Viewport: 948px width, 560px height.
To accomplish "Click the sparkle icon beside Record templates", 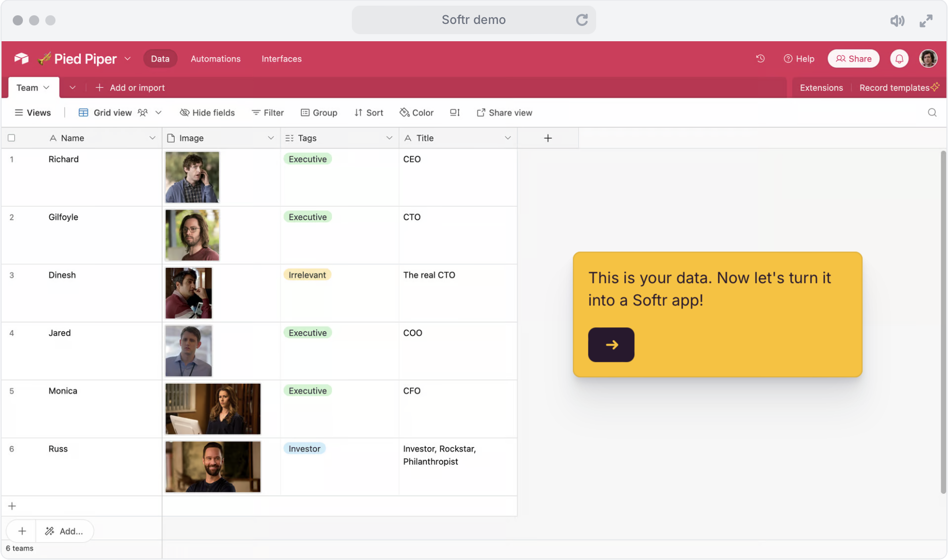I will point(935,87).
